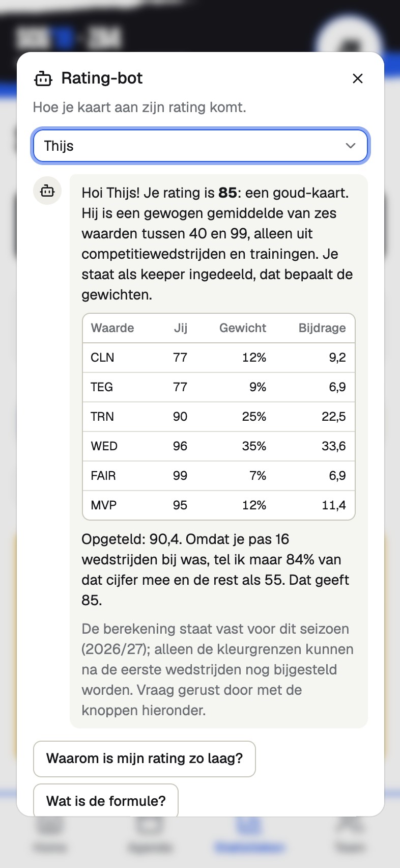This screenshot has height=868, width=400.
Task: Select the TEG row in the table
Action: pyautogui.click(x=219, y=387)
